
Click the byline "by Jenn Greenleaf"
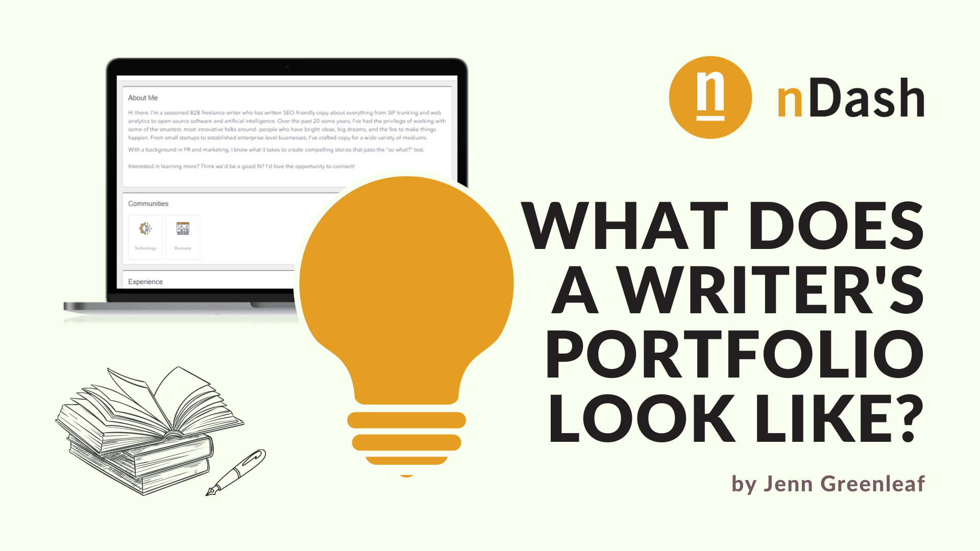click(828, 484)
